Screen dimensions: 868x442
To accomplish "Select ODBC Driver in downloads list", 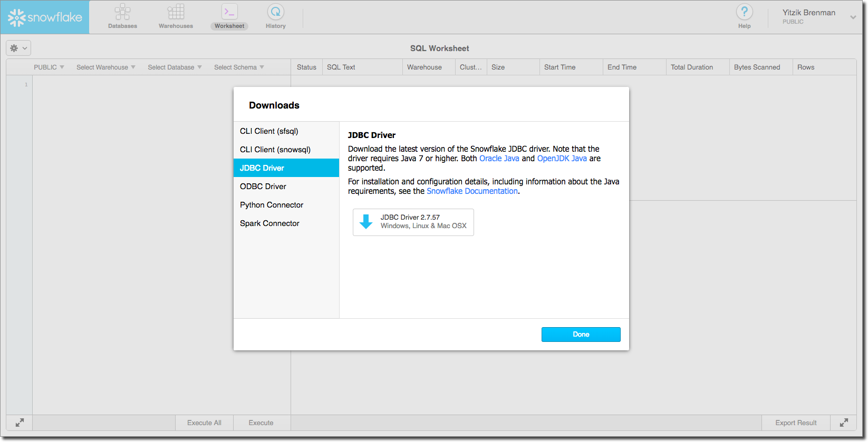I will (263, 186).
